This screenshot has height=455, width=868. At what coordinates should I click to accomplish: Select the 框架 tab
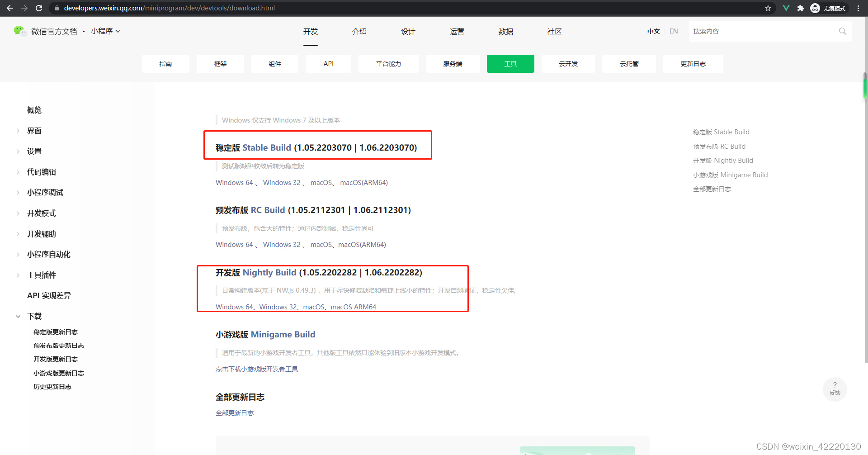(x=220, y=64)
